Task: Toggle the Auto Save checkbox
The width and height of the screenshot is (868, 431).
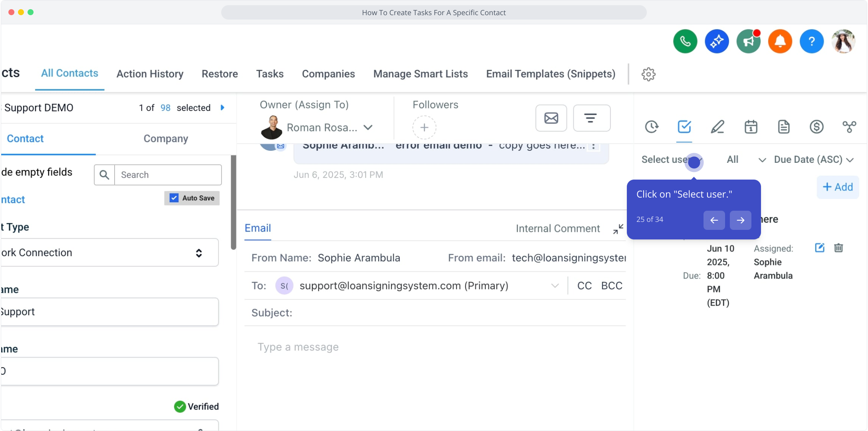Action: (x=174, y=198)
